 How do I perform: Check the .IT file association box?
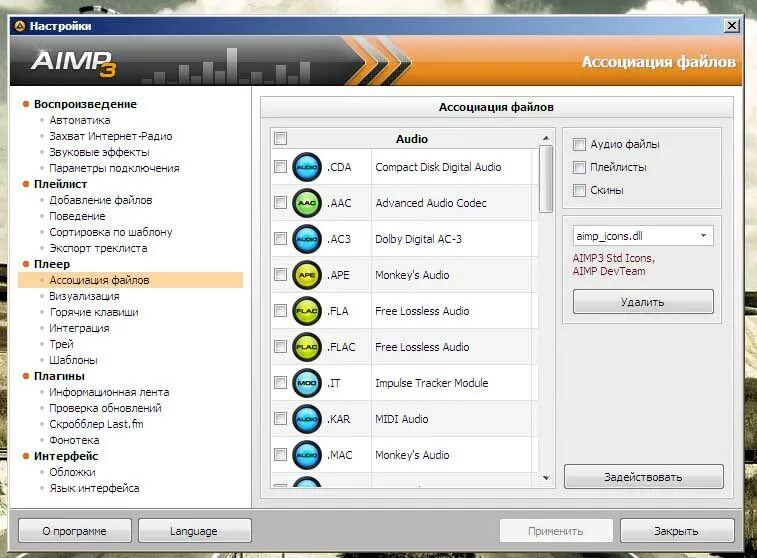[280, 383]
